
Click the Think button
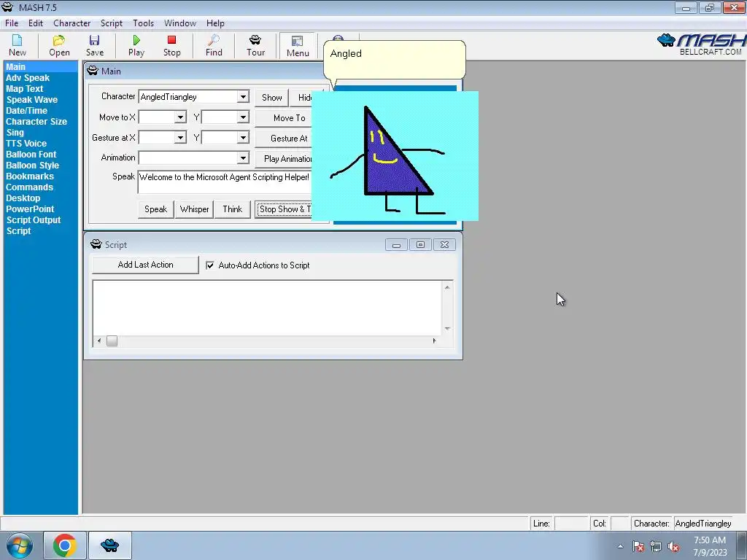coord(233,209)
